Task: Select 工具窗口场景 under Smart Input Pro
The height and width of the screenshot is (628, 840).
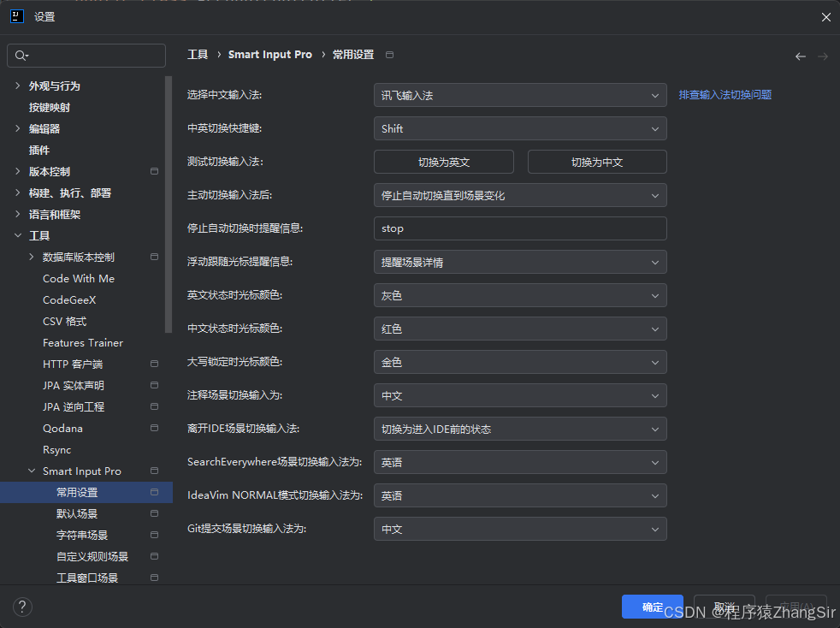Action: tap(87, 578)
